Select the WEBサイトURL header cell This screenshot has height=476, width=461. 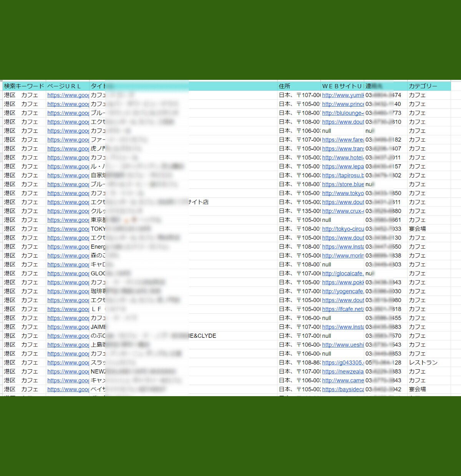click(342, 86)
